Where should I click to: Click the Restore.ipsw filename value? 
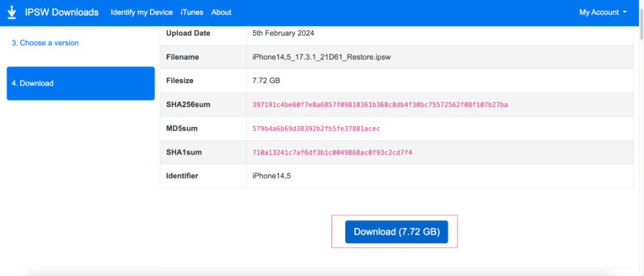pyautogui.click(x=321, y=57)
